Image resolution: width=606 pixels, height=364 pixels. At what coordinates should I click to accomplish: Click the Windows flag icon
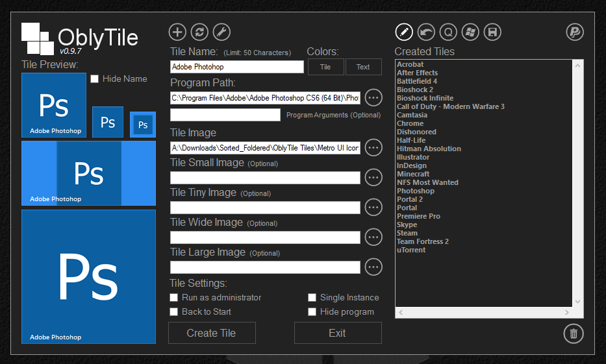pyautogui.click(x=470, y=32)
